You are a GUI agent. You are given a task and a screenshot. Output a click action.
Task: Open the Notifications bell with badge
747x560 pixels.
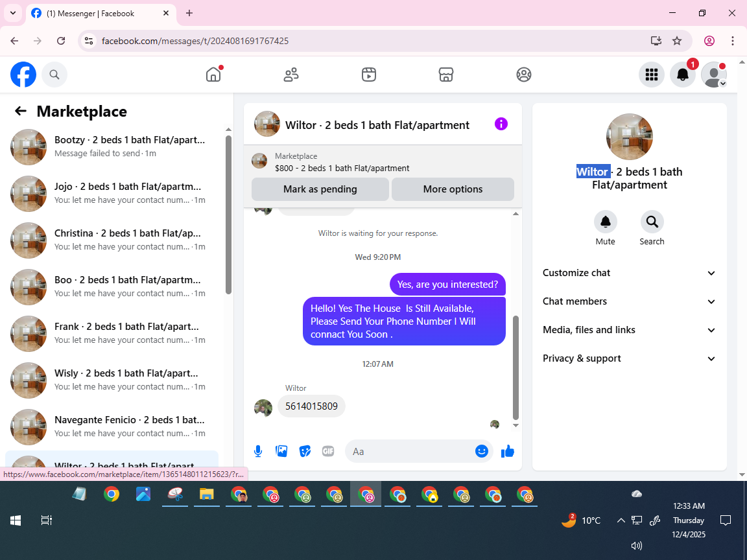coord(683,75)
